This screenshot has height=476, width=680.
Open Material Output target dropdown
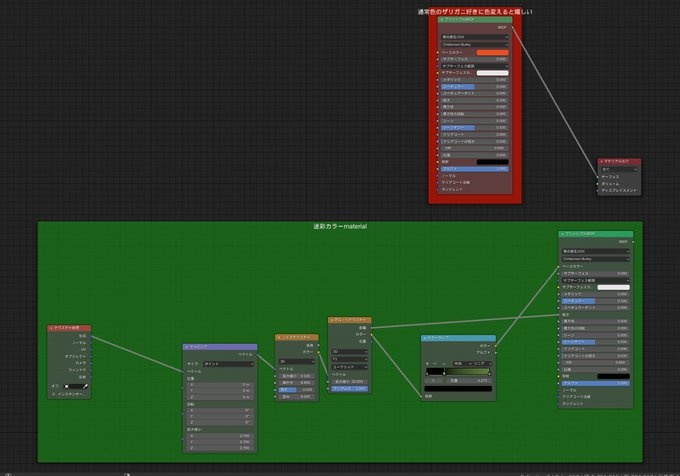pos(619,170)
